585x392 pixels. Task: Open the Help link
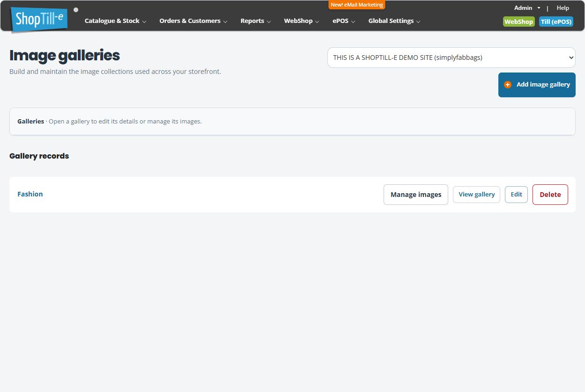[563, 8]
